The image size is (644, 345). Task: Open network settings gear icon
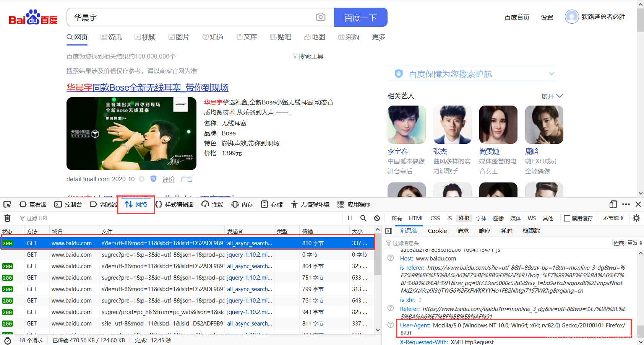[x=636, y=218]
